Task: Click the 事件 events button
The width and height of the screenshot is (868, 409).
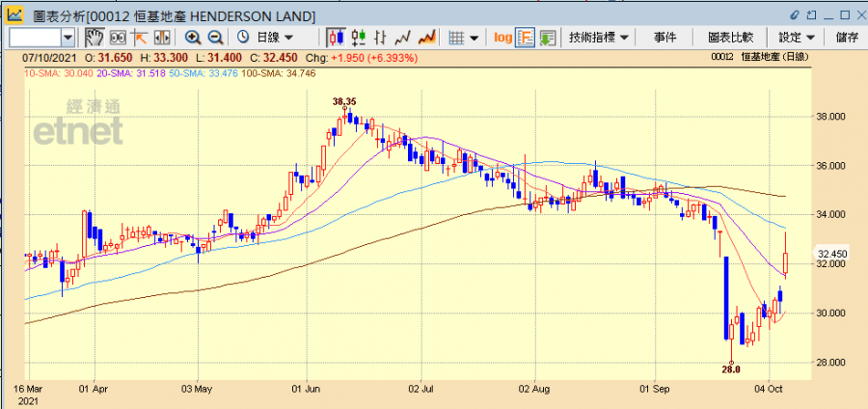Action: point(665,37)
